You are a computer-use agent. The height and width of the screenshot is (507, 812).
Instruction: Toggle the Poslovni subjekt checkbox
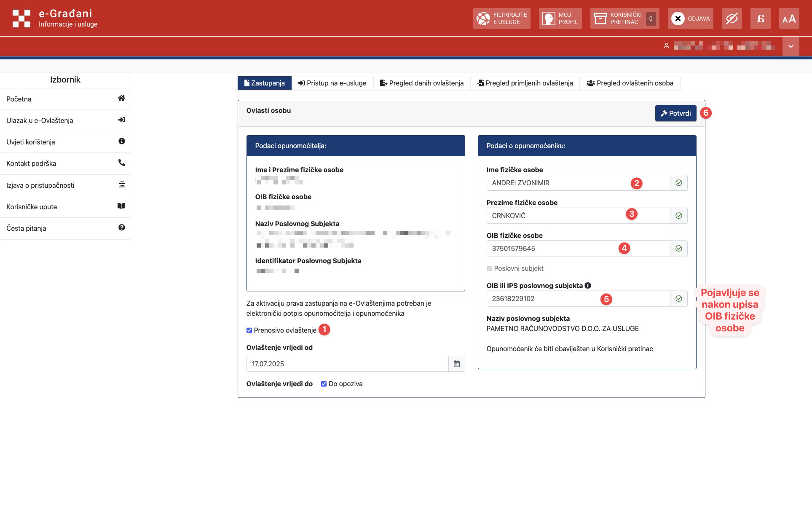pyautogui.click(x=489, y=268)
